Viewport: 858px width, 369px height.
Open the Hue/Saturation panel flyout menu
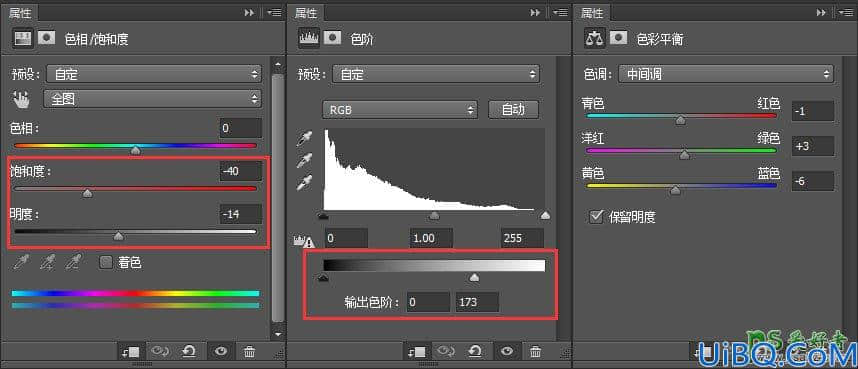click(275, 12)
